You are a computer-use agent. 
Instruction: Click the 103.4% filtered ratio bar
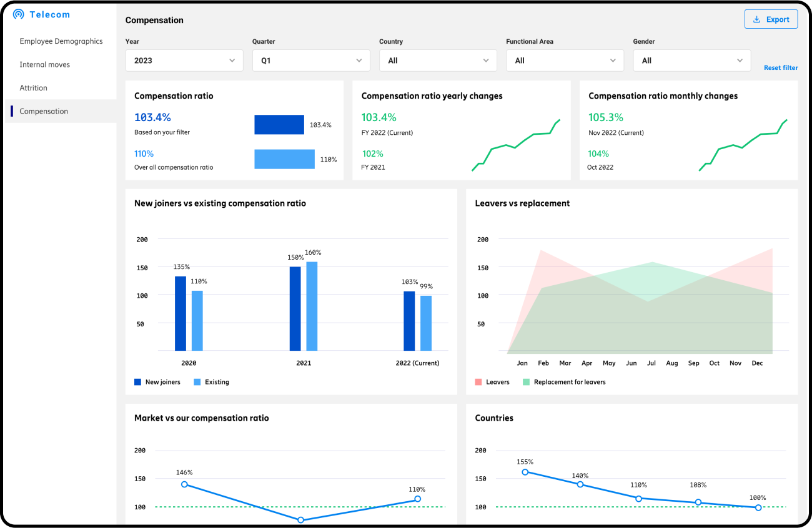(279, 125)
